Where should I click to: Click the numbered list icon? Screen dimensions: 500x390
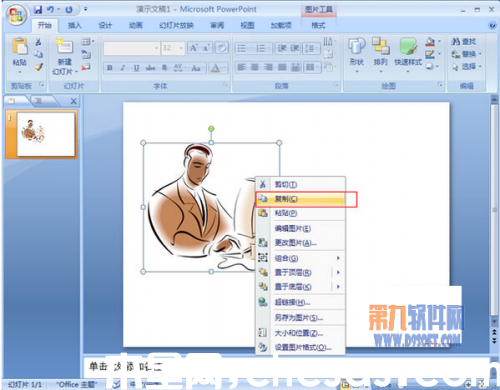pyautogui.click(x=261, y=48)
